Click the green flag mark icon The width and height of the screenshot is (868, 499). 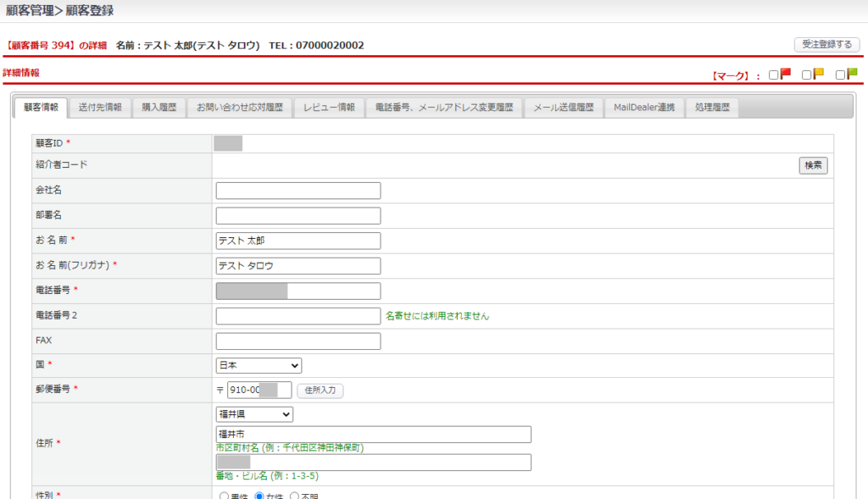852,74
